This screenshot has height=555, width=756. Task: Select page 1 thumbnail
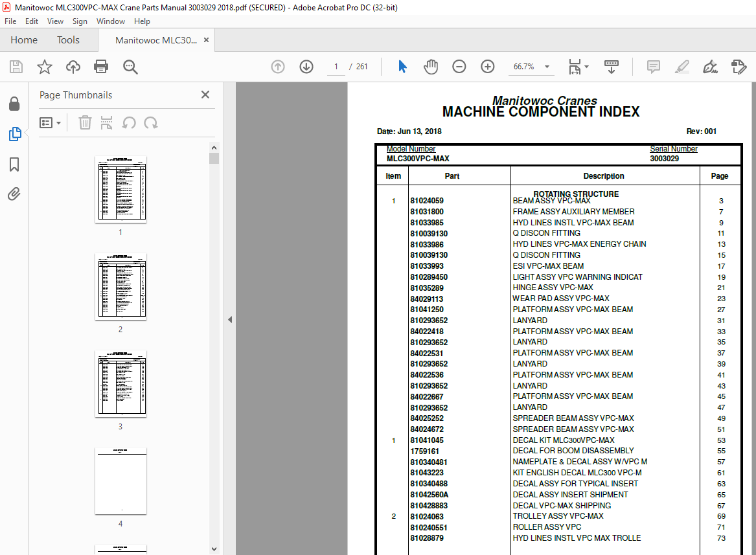click(120, 190)
